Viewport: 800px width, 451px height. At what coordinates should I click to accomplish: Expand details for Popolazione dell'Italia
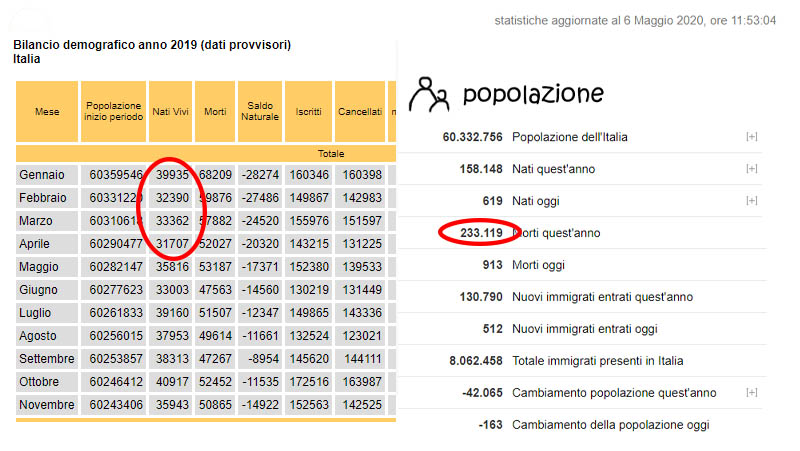click(x=751, y=137)
